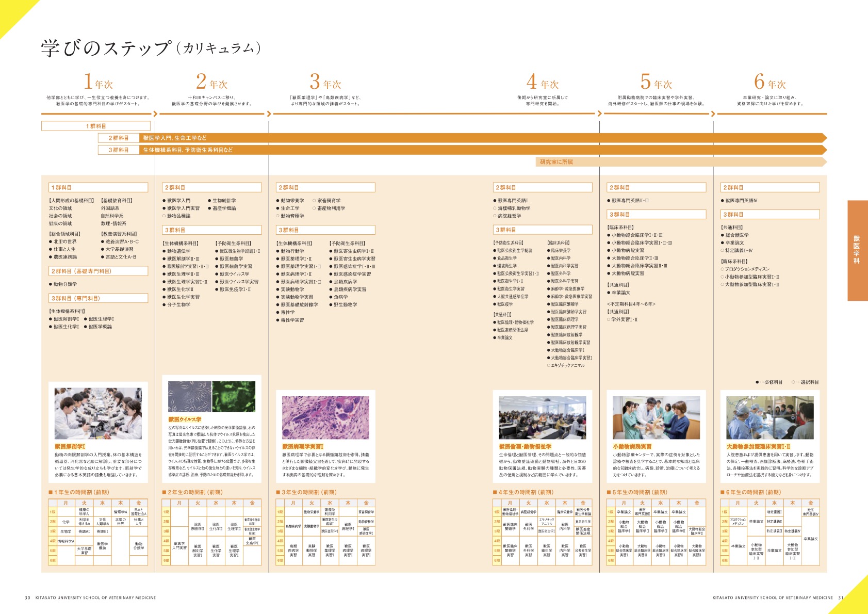Click the 6年生の時間割（前期）title
868x614 pixels.
(750, 492)
